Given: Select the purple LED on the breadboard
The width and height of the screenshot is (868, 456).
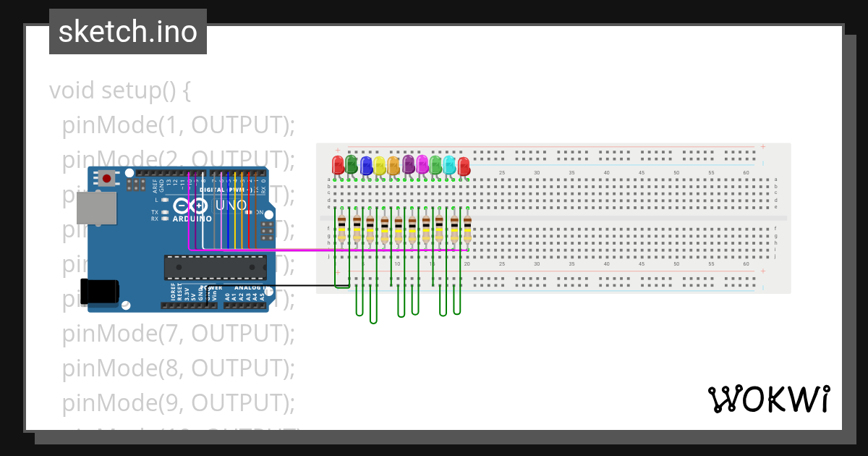Looking at the screenshot, I should pyautogui.click(x=408, y=165).
